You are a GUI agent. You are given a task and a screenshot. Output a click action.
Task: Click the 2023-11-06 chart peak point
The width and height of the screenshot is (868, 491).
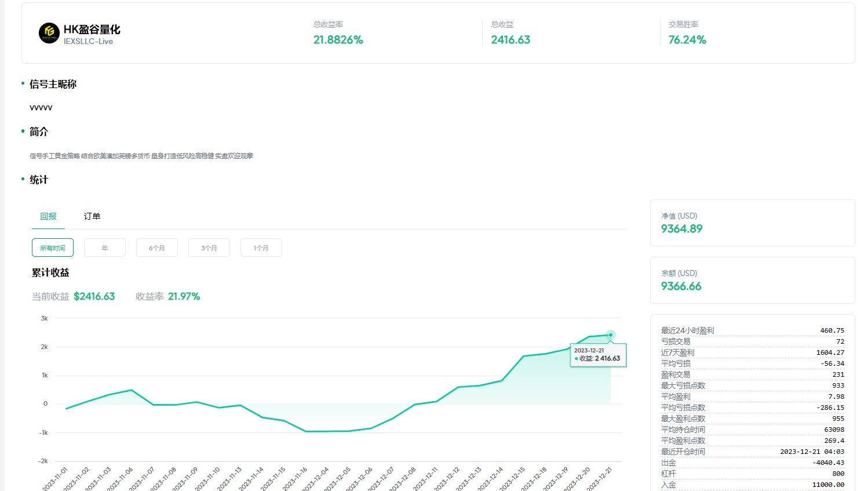(x=132, y=390)
